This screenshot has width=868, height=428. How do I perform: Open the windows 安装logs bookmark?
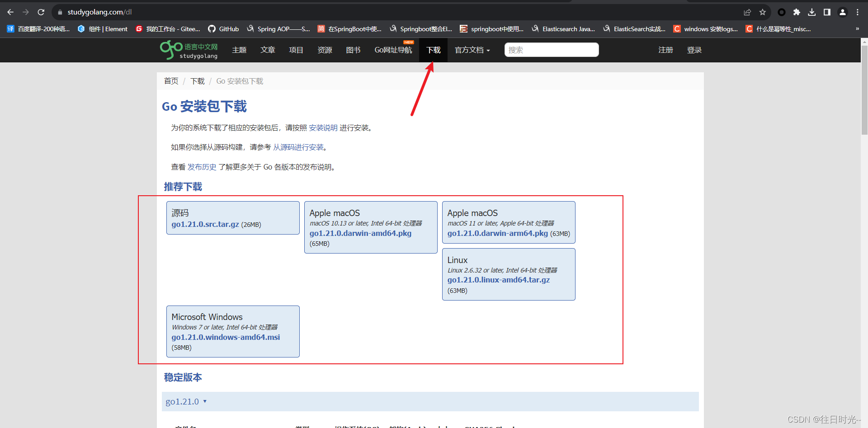pos(706,29)
